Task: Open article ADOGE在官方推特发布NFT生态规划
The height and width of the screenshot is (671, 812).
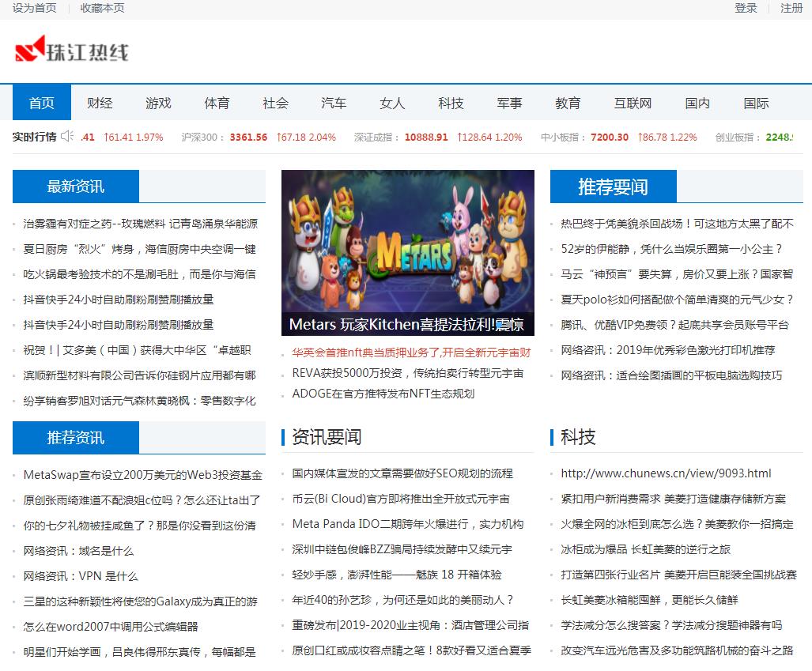Action: tap(383, 394)
